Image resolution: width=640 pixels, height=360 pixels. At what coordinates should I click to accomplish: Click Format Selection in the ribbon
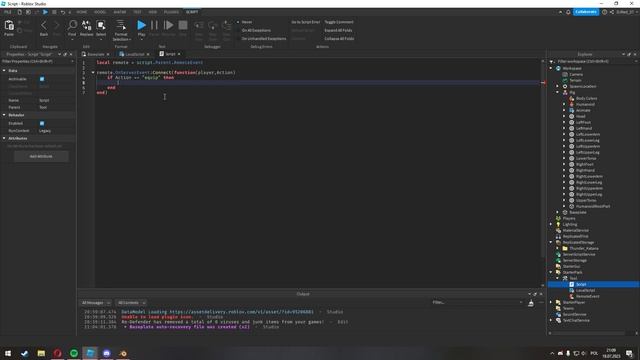coord(121,30)
